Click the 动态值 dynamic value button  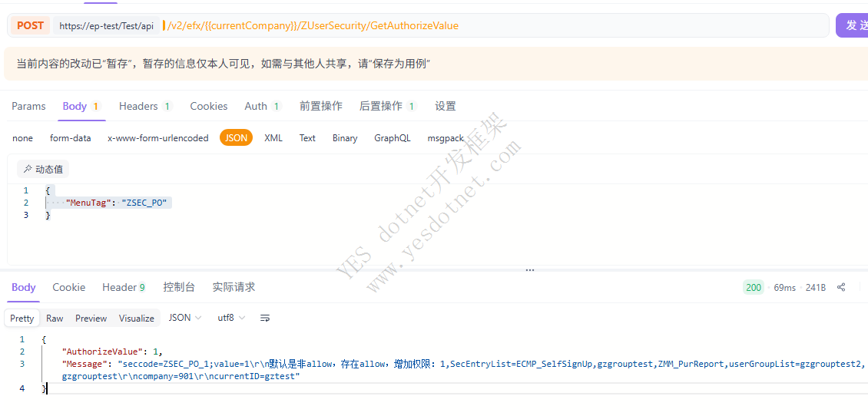point(43,170)
